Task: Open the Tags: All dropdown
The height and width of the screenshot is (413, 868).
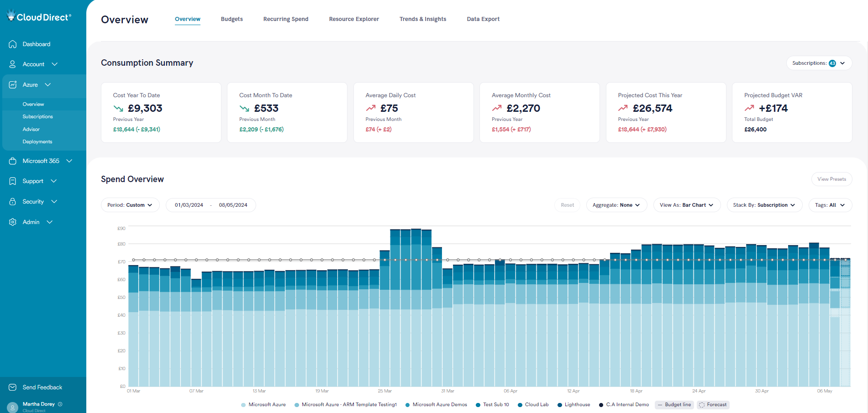Action: click(830, 205)
